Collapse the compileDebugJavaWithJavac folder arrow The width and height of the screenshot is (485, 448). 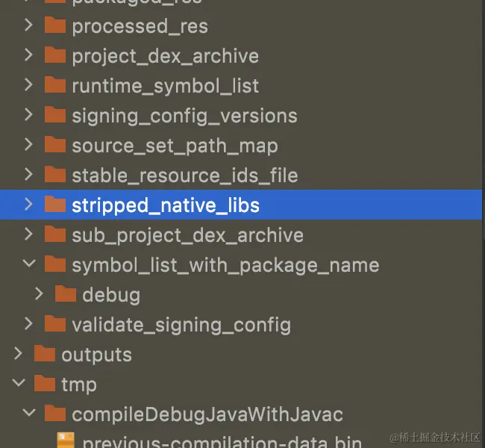click(x=28, y=414)
